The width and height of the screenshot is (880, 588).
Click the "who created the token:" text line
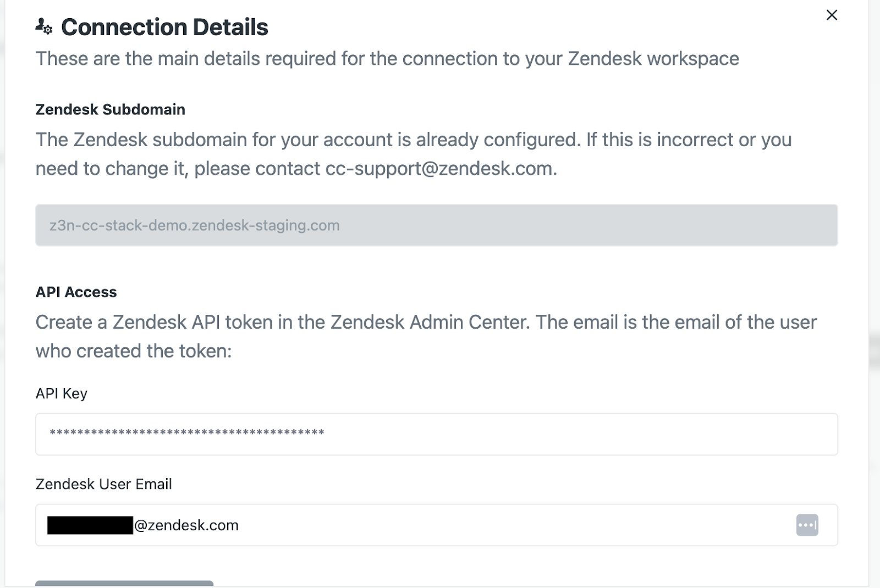(x=134, y=351)
